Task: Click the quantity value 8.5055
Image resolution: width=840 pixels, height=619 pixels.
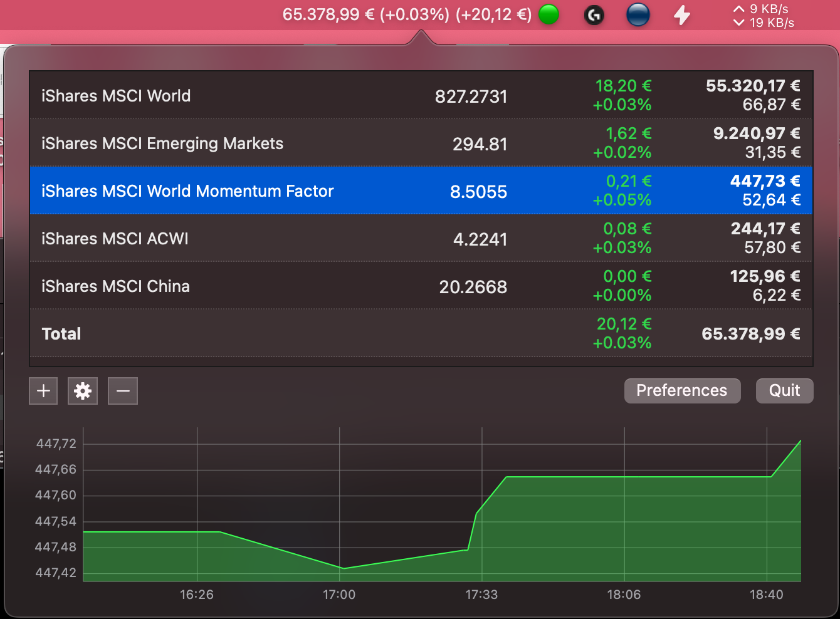Action: point(478,192)
